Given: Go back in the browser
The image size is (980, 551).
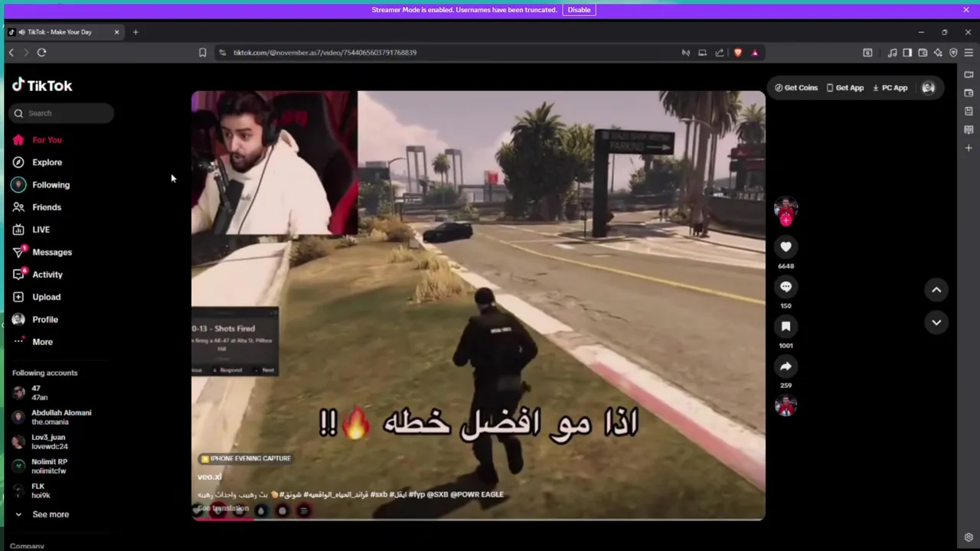Looking at the screenshot, I should [x=11, y=53].
